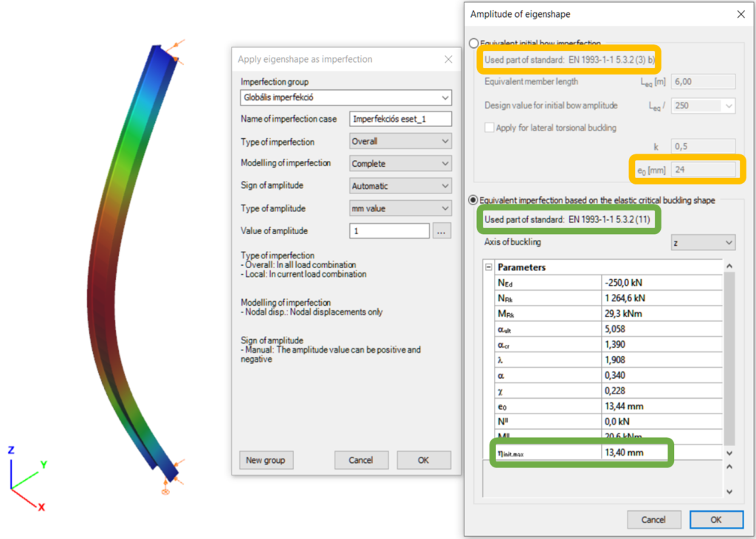
Task: Cancel the Amplitude of eigenshape dialog
Action: click(x=653, y=520)
